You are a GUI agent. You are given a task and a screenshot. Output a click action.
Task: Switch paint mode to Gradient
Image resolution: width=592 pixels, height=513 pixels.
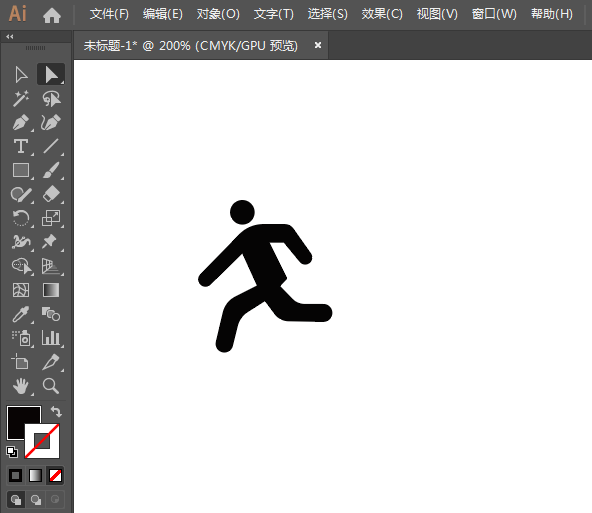[35, 476]
